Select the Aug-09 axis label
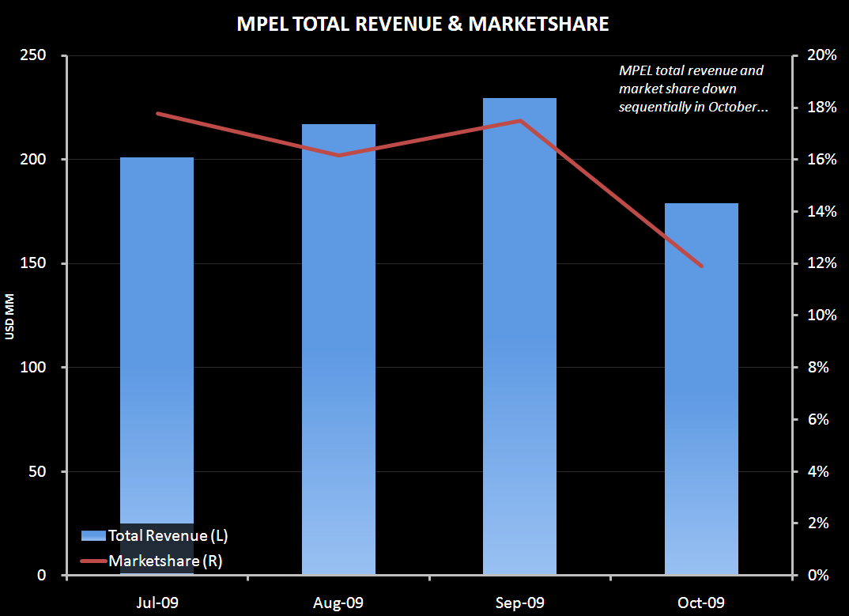 [x=338, y=603]
